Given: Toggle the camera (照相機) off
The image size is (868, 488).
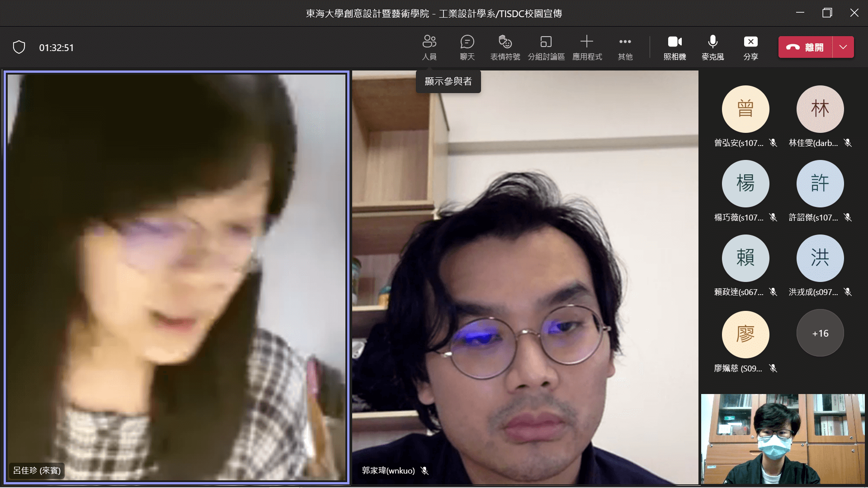Looking at the screenshot, I should point(675,47).
